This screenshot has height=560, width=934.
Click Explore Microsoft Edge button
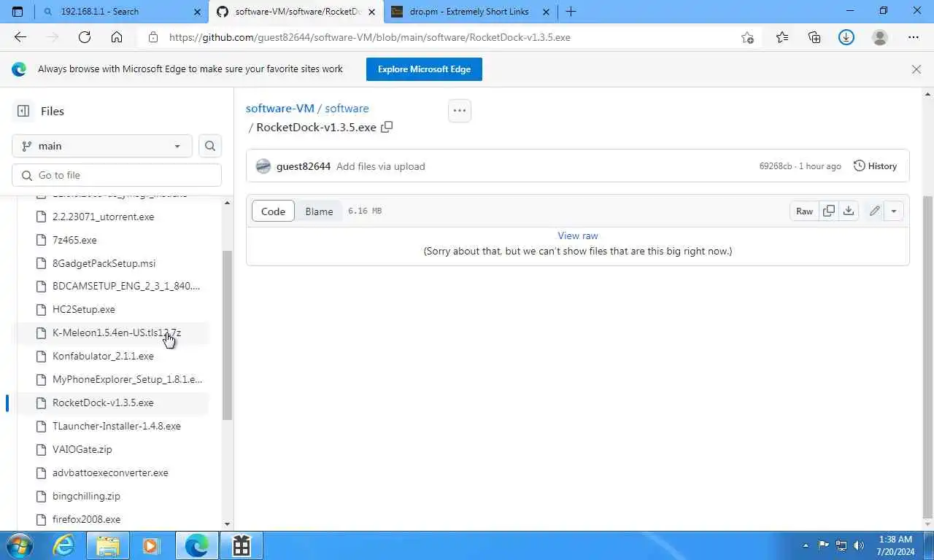pyautogui.click(x=424, y=69)
